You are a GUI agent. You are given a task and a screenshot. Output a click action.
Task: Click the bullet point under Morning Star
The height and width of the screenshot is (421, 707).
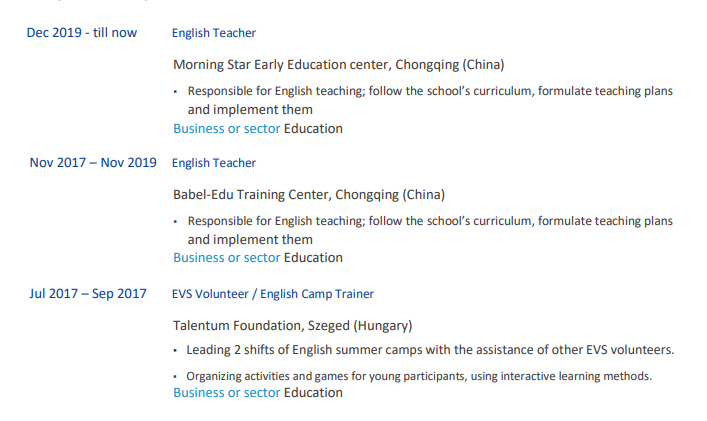(175, 92)
